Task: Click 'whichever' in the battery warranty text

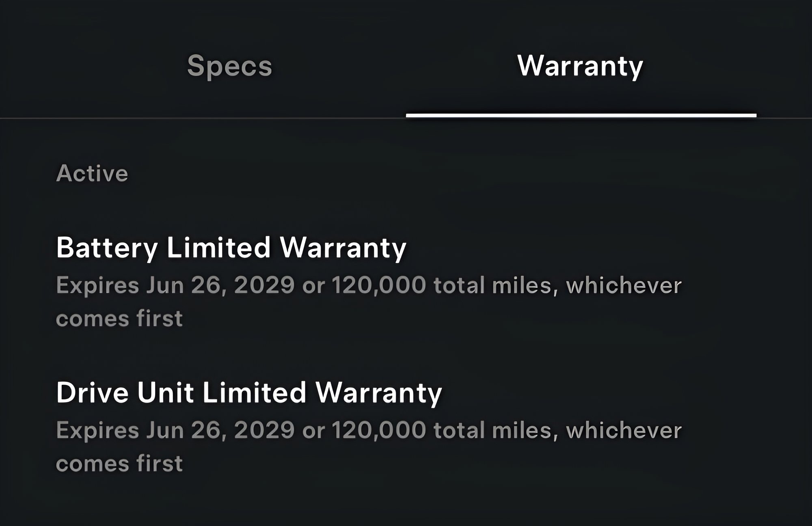Action: [x=624, y=285]
